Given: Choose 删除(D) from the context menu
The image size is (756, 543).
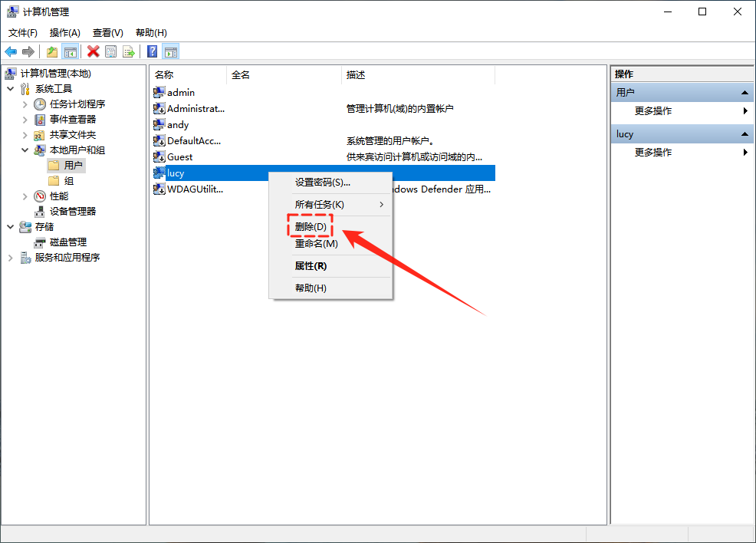Looking at the screenshot, I should [311, 227].
